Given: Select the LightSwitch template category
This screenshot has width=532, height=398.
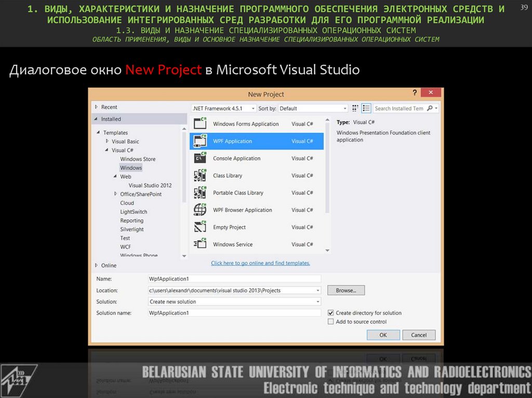Looking at the screenshot, I should (134, 212).
